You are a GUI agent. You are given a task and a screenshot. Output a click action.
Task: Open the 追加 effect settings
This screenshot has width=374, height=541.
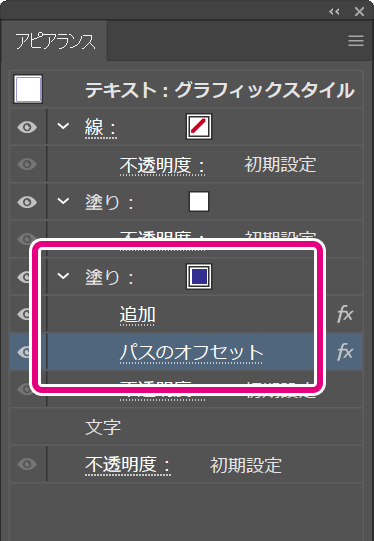tap(137, 315)
